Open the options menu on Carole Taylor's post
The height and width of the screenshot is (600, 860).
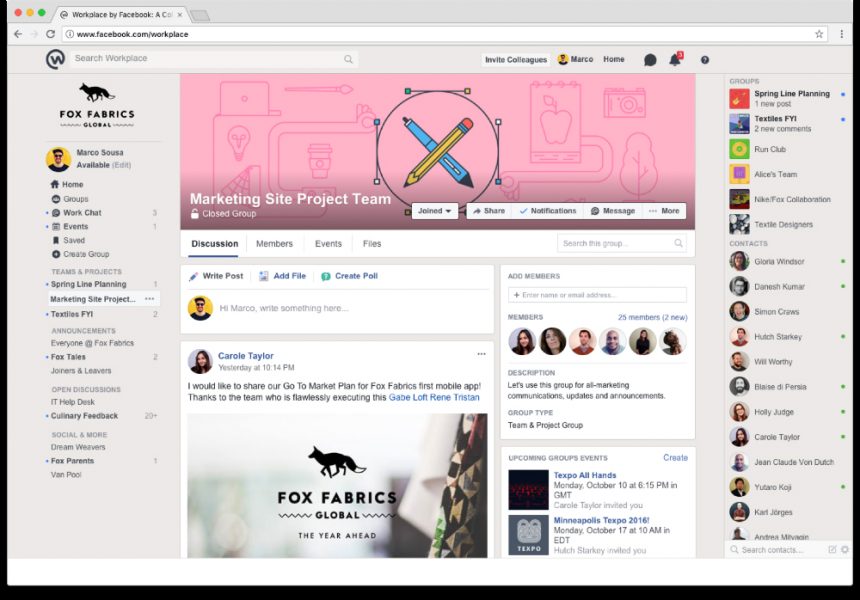tap(481, 354)
